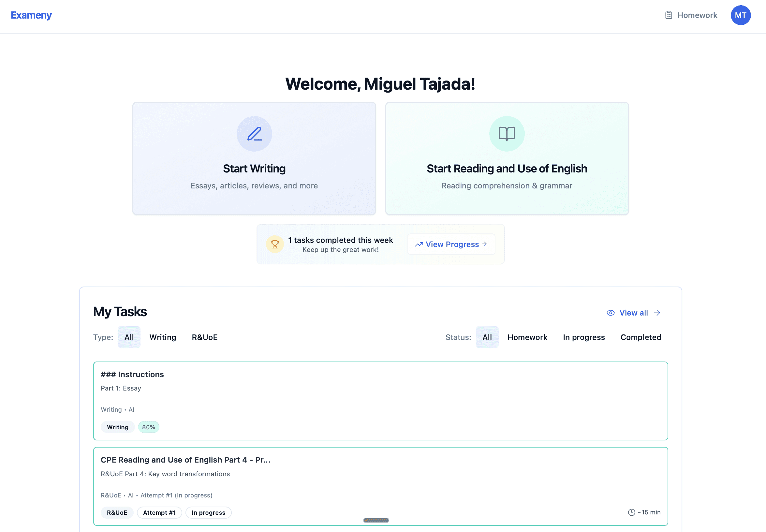Click the trend arrow icon in View Progress

click(x=419, y=244)
